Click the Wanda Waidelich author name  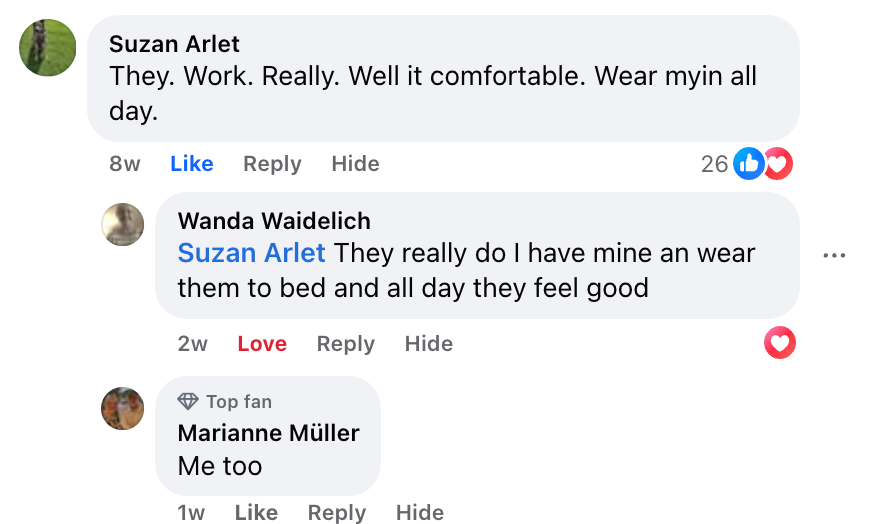pyautogui.click(x=274, y=221)
